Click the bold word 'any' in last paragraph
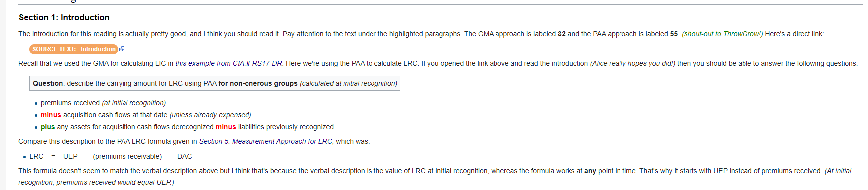868x190 pixels. point(590,171)
